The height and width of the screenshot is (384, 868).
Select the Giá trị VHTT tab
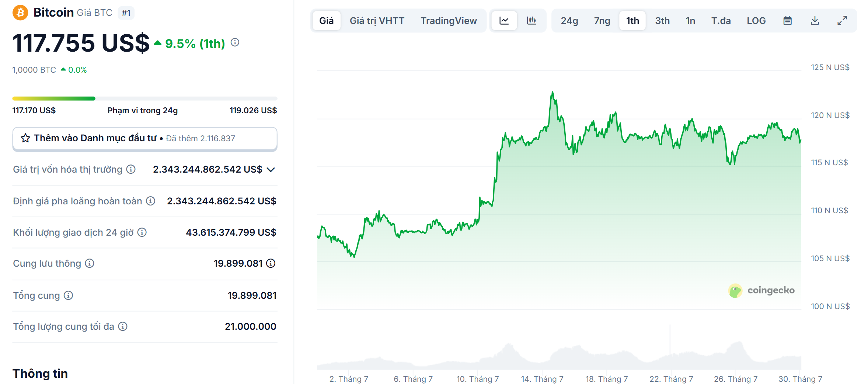pyautogui.click(x=377, y=21)
